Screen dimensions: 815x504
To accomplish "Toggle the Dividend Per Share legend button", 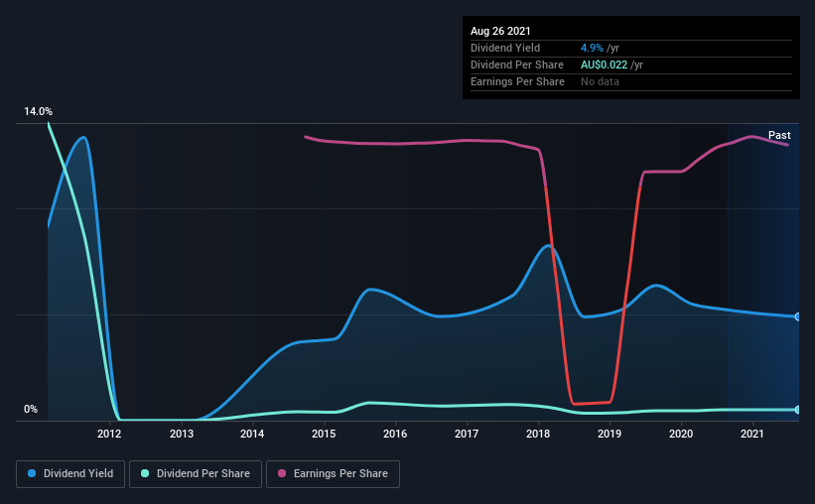I will point(196,474).
